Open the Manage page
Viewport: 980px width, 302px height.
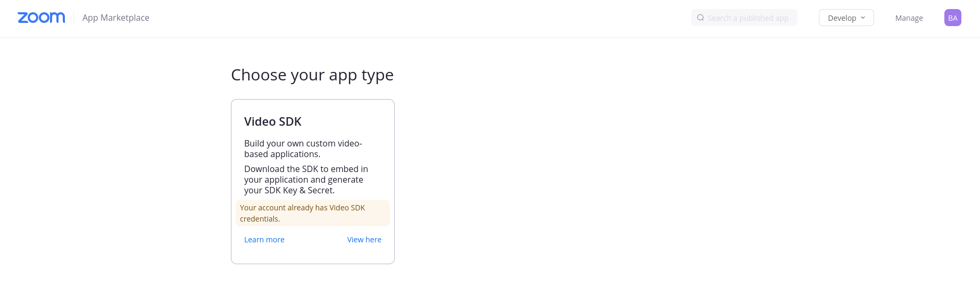[x=909, y=18]
